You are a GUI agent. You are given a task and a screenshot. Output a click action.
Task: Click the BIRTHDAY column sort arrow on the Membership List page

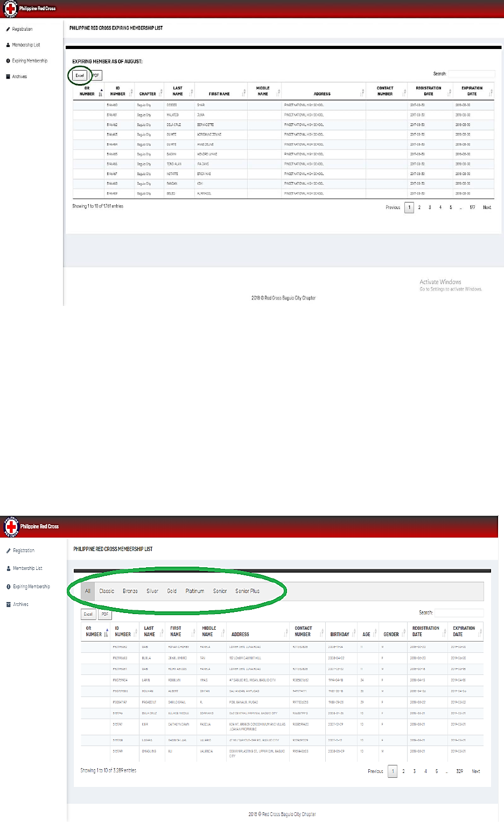click(x=354, y=633)
